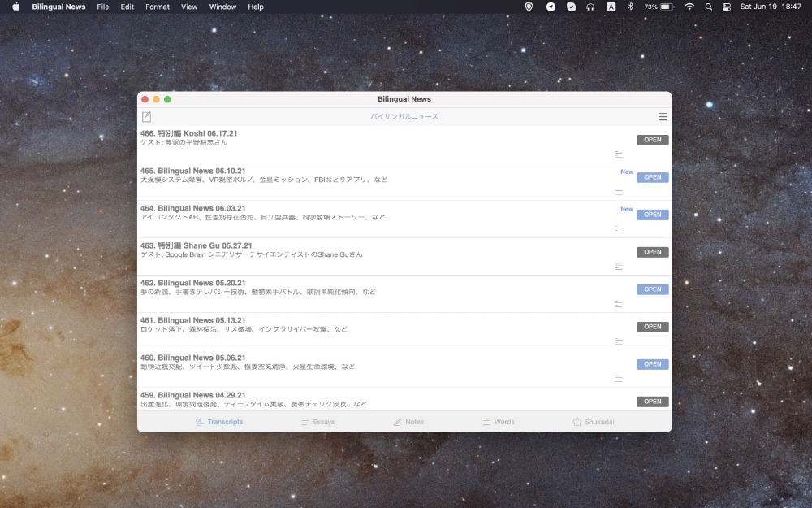The image size is (812, 508).
Task: Click the location arrow menu bar icon
Action: click(551, 7)
